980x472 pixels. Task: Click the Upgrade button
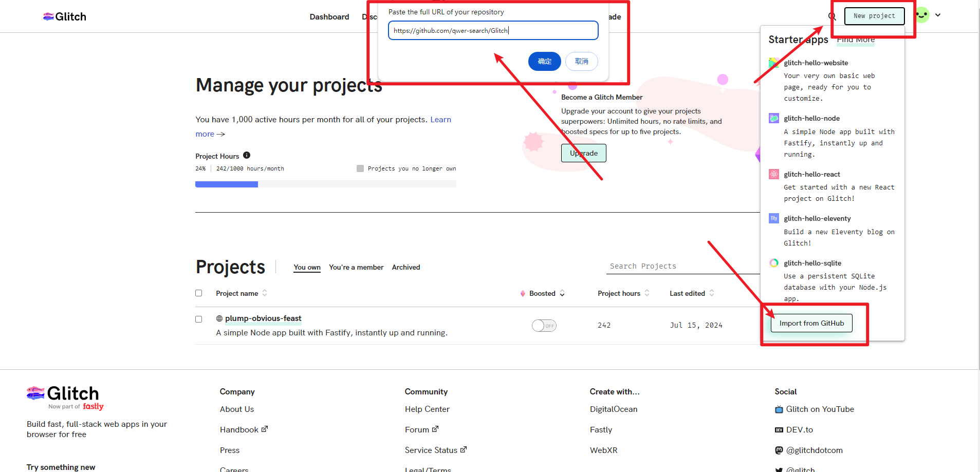coord(583,153)
